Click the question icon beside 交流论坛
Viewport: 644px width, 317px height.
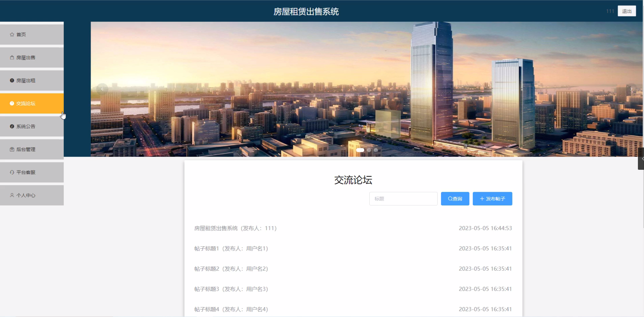click(12, 103)
